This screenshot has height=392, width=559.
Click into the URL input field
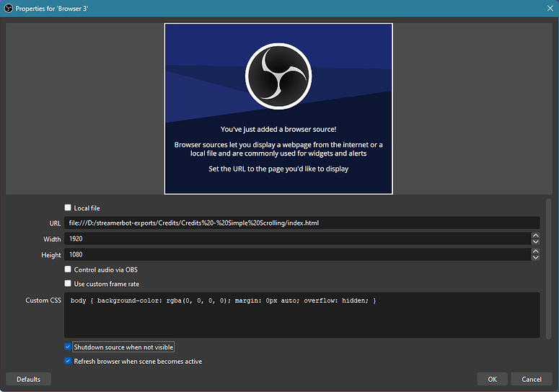point(301,223)
